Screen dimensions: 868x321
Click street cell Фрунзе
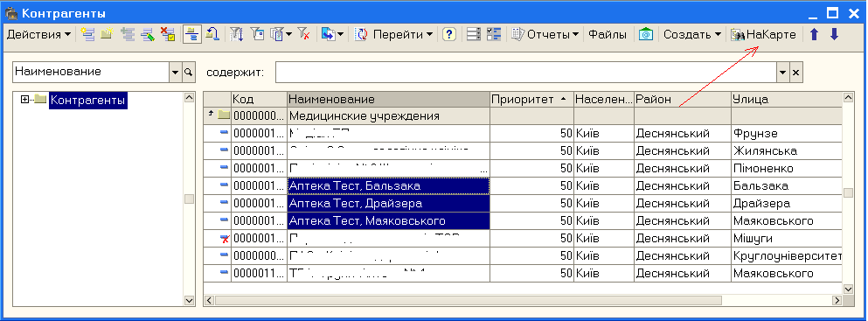tap(787, 134)
